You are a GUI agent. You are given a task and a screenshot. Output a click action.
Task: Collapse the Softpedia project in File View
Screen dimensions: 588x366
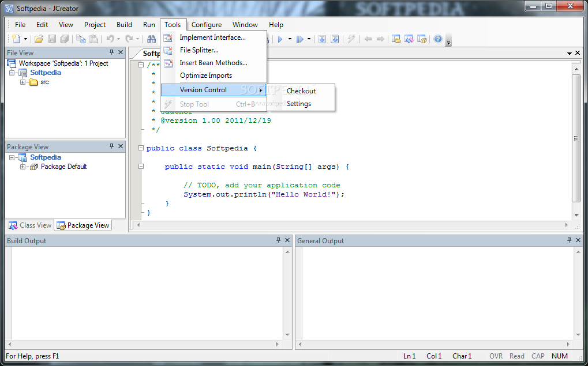point(12,73)
